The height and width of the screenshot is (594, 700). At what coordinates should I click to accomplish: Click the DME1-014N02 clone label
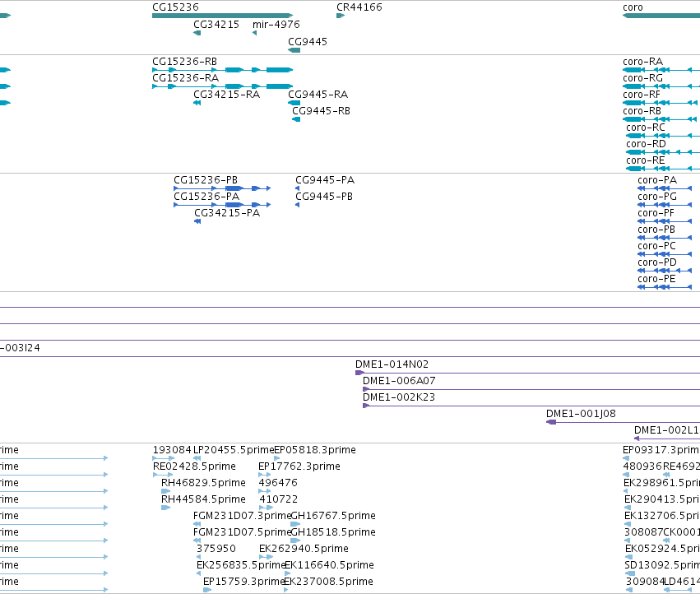392,365
